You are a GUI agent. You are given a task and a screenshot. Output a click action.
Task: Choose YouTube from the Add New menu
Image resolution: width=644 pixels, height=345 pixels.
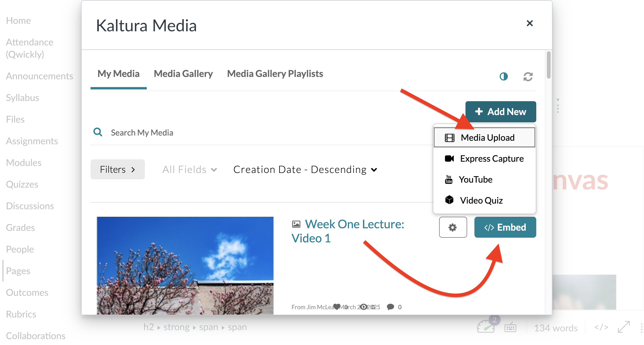point(484,179)
